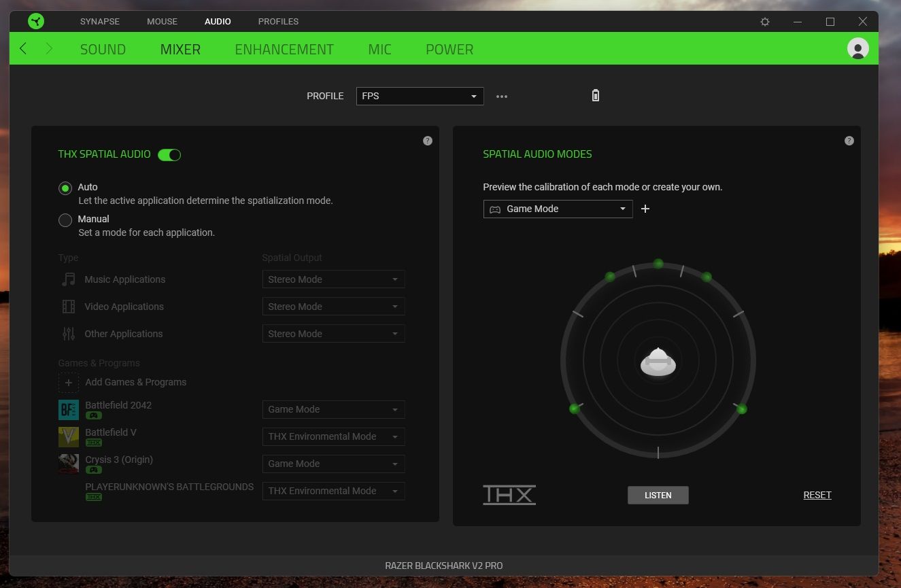Open the SOUND sub-tab

103,49
